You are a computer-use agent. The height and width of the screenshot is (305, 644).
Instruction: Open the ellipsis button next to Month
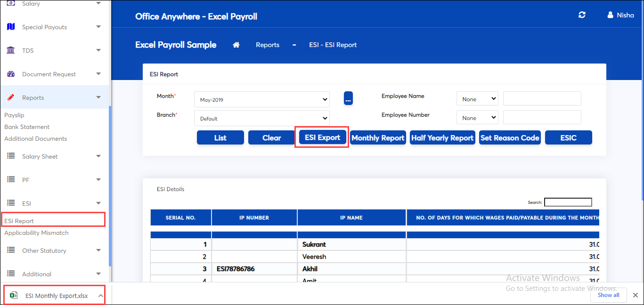coord(348,98)
